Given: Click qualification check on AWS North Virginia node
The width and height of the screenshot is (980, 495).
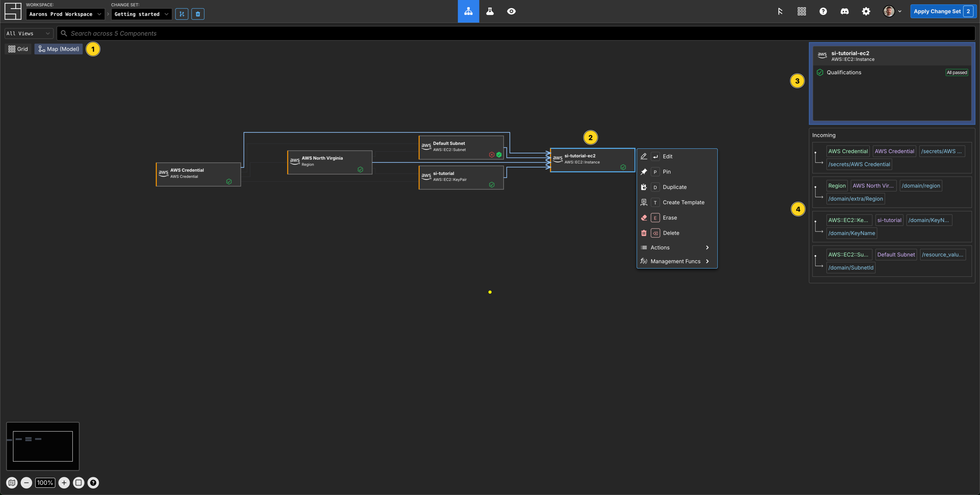Looking at the screenshot, I should tap(360, 169).
